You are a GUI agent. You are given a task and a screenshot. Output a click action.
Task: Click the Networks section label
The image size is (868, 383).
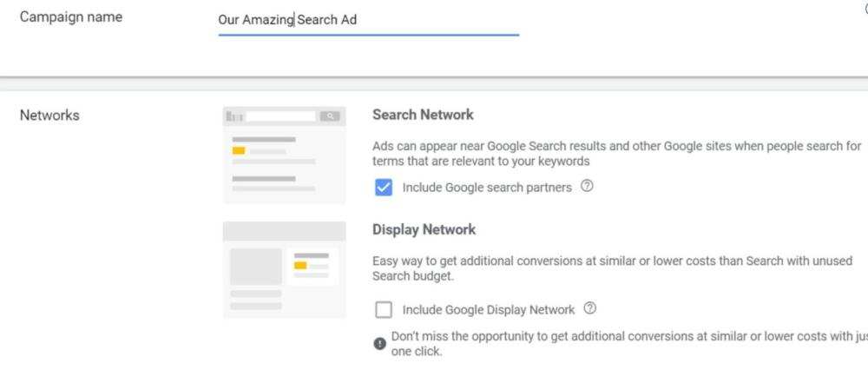[49, 115]
